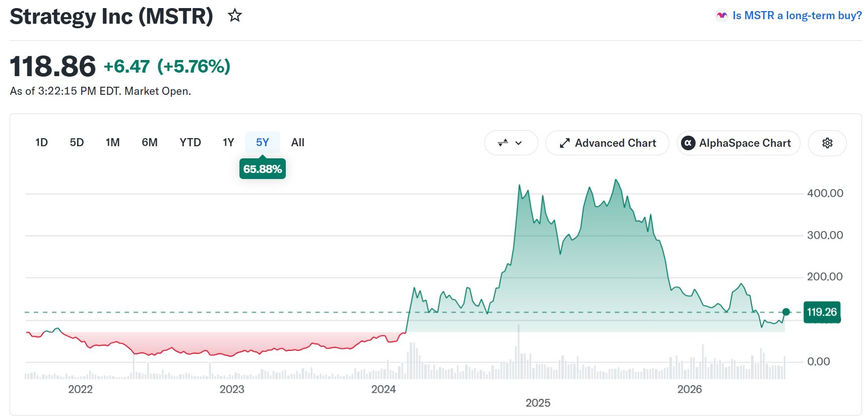
Task: Click the 2025 year label
Action: coord(538,403)
